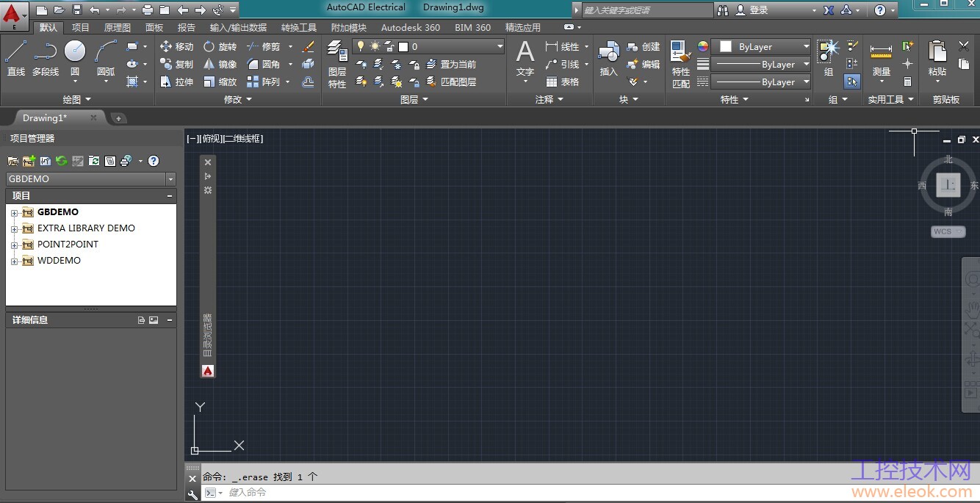The image size is (980, 503).
Task: Apply the Fillet (圆角) tool
Action: 264,64
